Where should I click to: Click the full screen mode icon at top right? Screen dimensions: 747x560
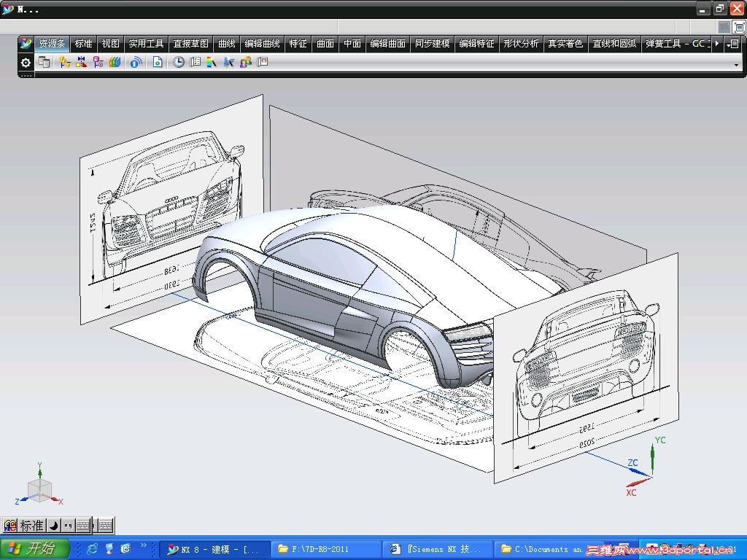[739, 28]
